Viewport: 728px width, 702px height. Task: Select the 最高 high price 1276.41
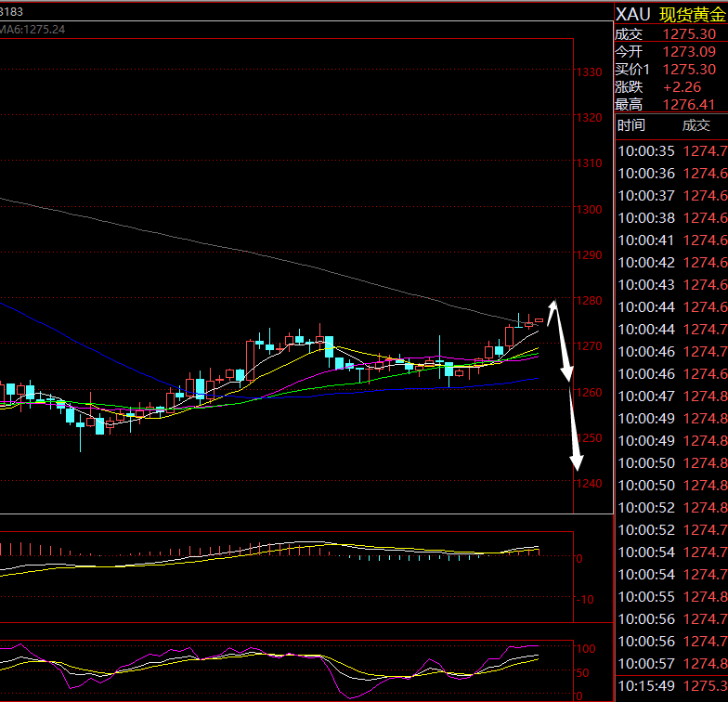689,104
